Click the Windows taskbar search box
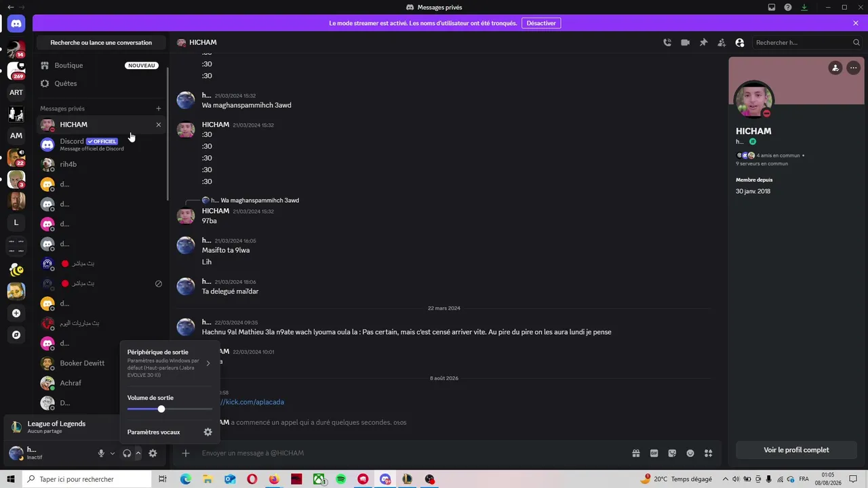Image resolution: width=868 pixels, height=488 pixels. click(x=87, y=479)
